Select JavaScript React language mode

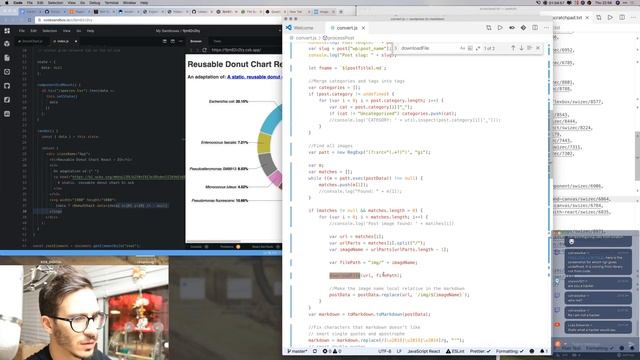pos(424,351)
